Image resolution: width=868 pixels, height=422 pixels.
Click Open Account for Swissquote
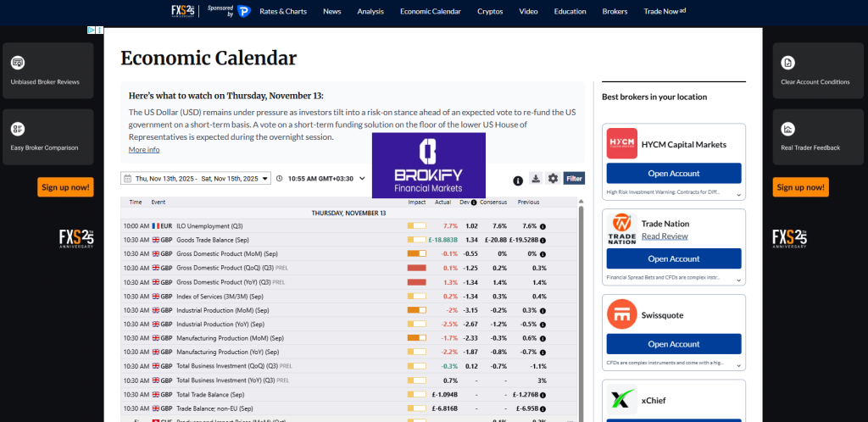[x=674, y=344]
